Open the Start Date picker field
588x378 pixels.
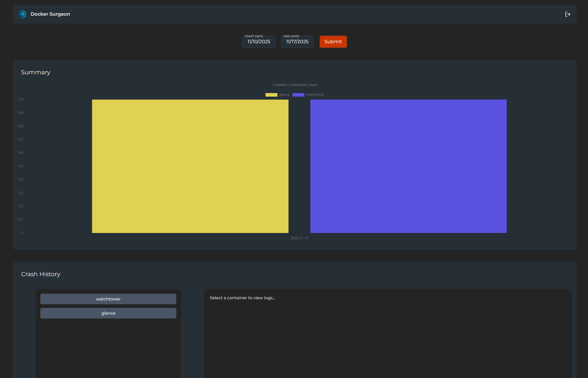[259, 42]
